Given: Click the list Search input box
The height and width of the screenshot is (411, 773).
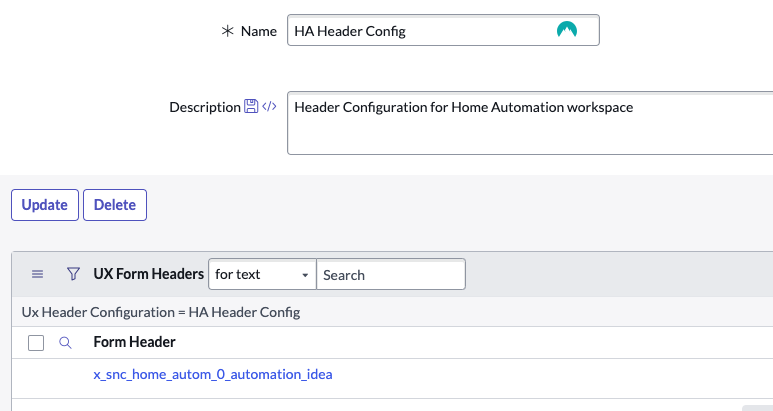Looking at the screenshot, I should click(391, 274).
